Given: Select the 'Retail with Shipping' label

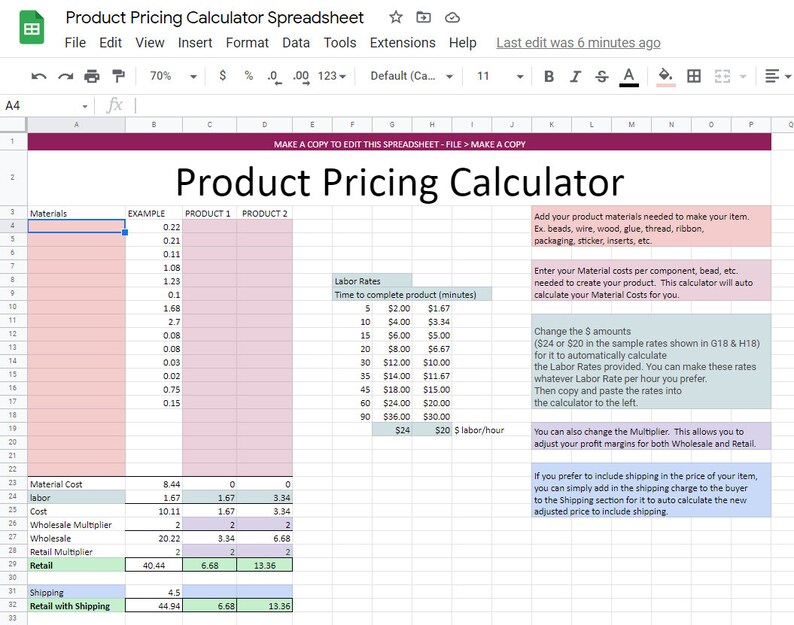Looking at the screenshot, I should [76, 605].
